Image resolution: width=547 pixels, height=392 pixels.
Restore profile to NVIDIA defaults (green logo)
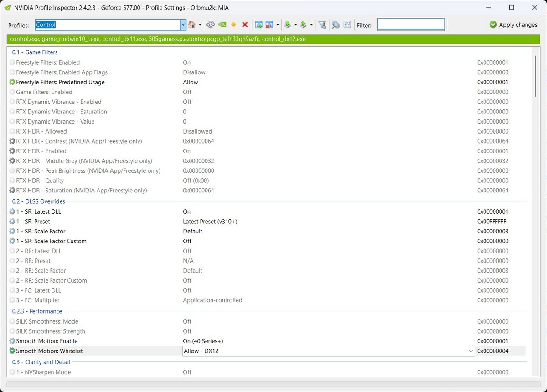pos(222,25)
